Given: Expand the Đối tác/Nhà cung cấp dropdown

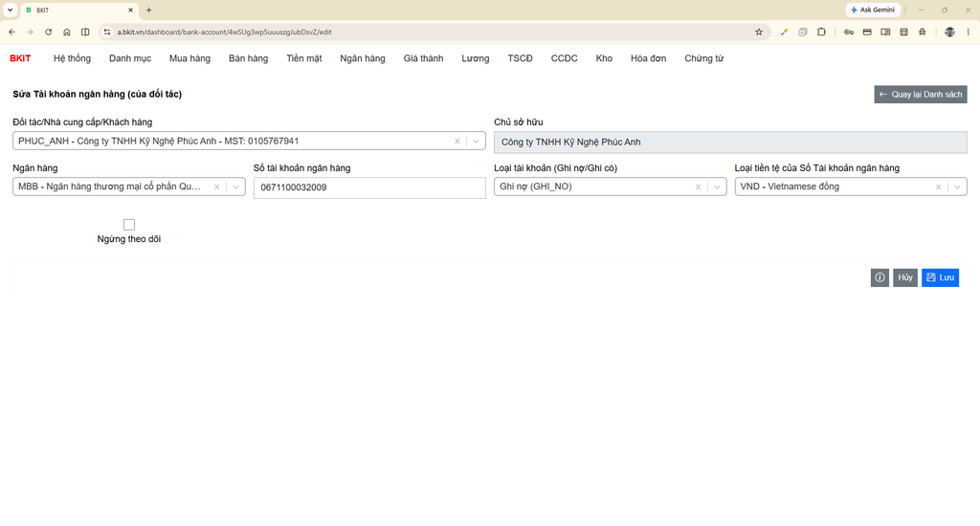Looking at the screenshot, I should click(x=477, y=142).
